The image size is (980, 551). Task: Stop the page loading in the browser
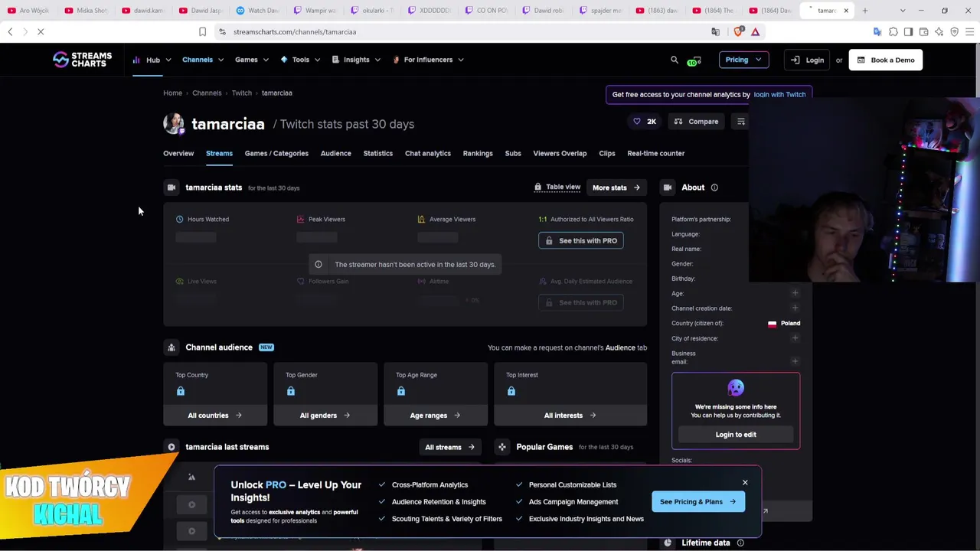tap(41, 31)
